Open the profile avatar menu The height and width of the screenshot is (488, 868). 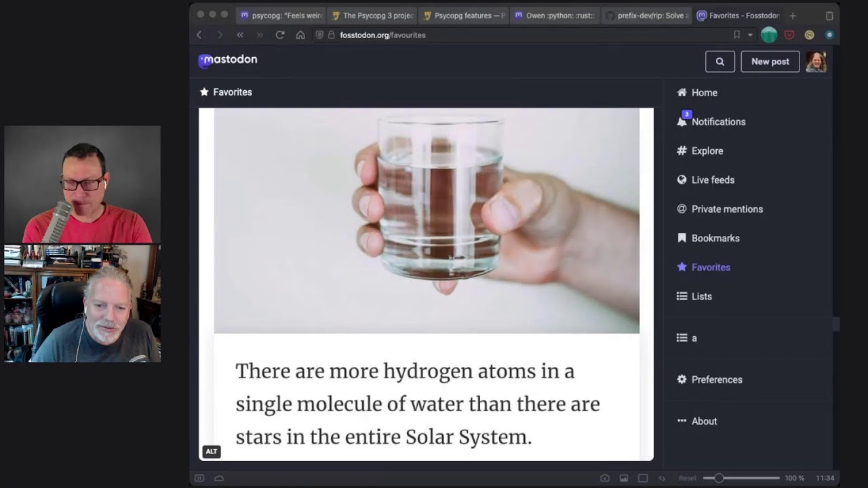click(x=816, y=62)
